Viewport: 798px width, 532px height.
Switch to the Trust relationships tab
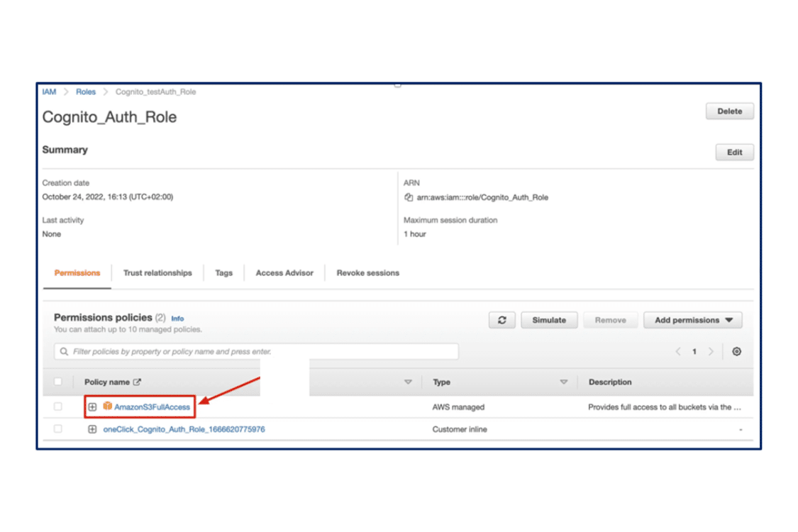click(x=157, y=273)
